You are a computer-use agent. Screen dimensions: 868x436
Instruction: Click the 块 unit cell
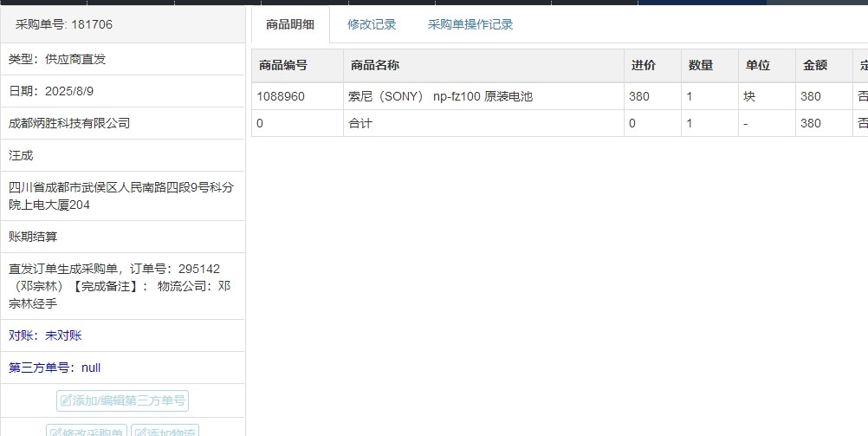pos(767,96)
